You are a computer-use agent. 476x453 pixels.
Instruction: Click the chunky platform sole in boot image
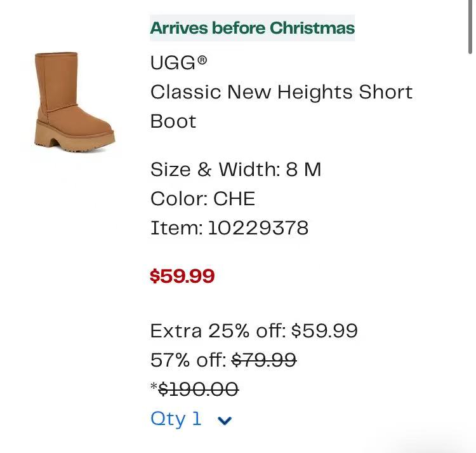pos(74,140)
